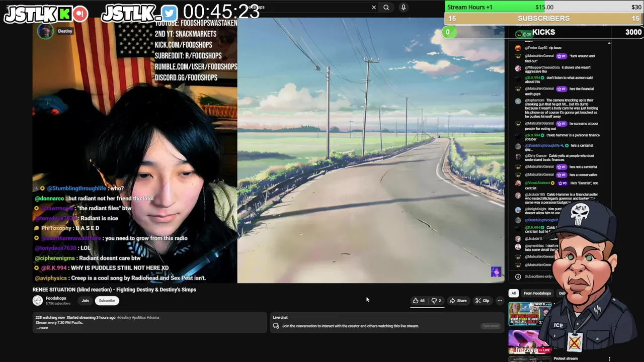Click @Dirty-Dancer username in chat
The image size is (644, 362).
(x=536, y=156)
